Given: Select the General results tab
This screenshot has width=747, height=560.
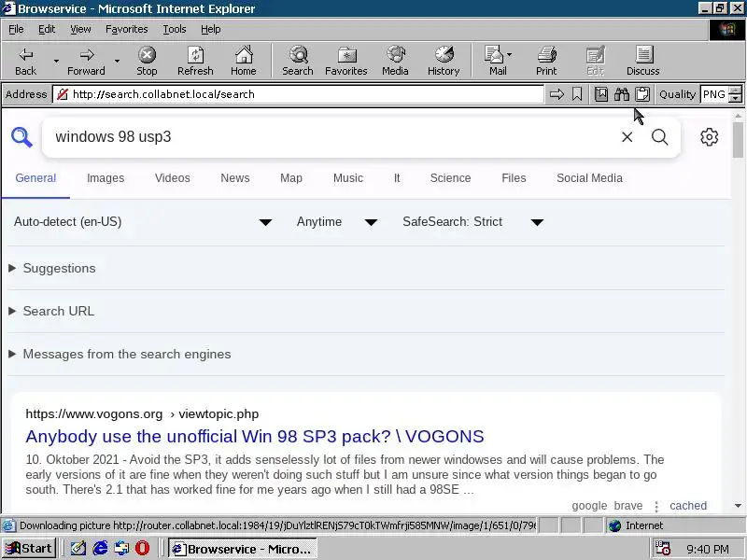Looking at the screenshot, I should 35,178.
